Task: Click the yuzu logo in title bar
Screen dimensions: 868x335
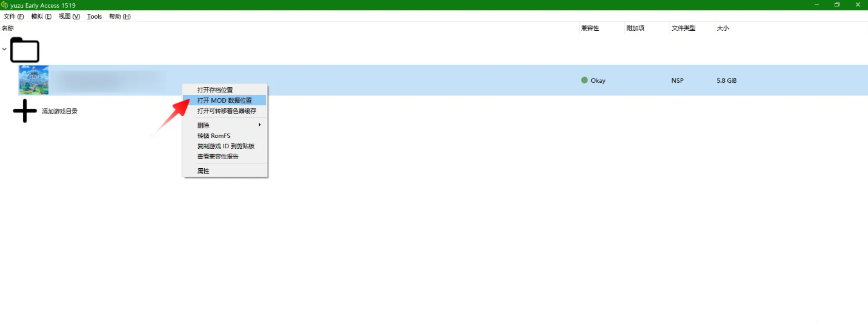Action: coord(4,5)
